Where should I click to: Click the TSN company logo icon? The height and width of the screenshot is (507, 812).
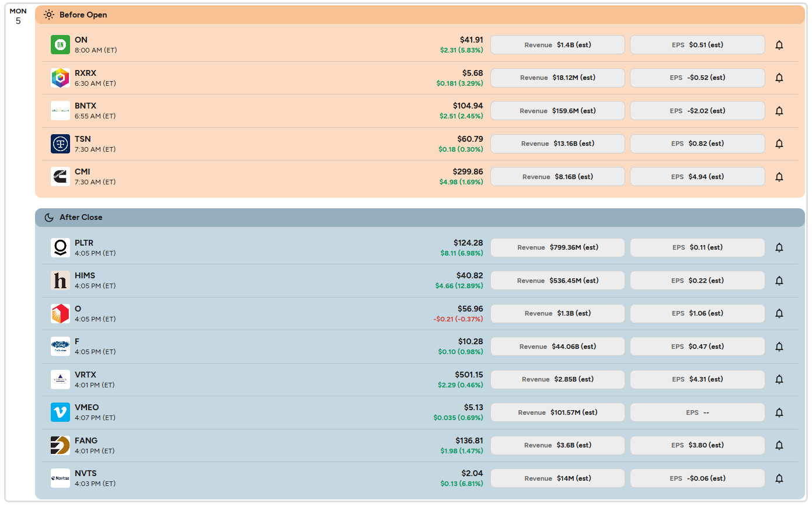(60, 144)
